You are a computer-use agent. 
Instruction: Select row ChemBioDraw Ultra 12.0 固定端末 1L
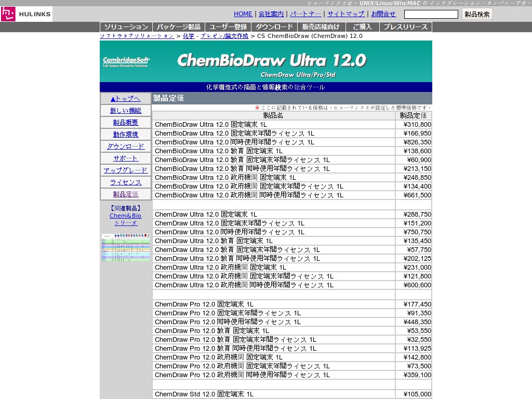pyautogui.click(x=273, y=125)
